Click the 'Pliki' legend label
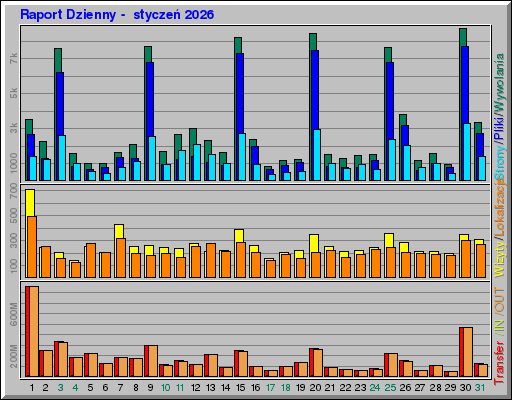The height and width of the screenshot is (400, 512). coord(499,129)
